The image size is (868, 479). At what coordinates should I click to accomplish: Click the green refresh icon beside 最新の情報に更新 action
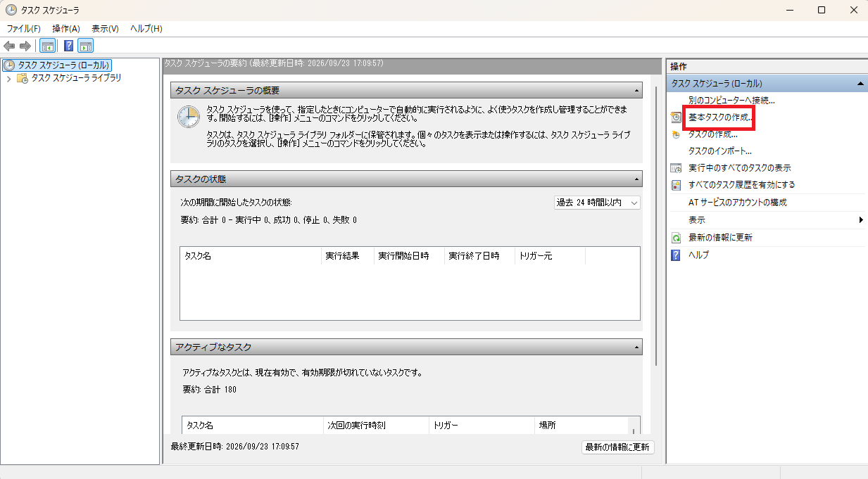pyautogui.click(x=676, y=238)
